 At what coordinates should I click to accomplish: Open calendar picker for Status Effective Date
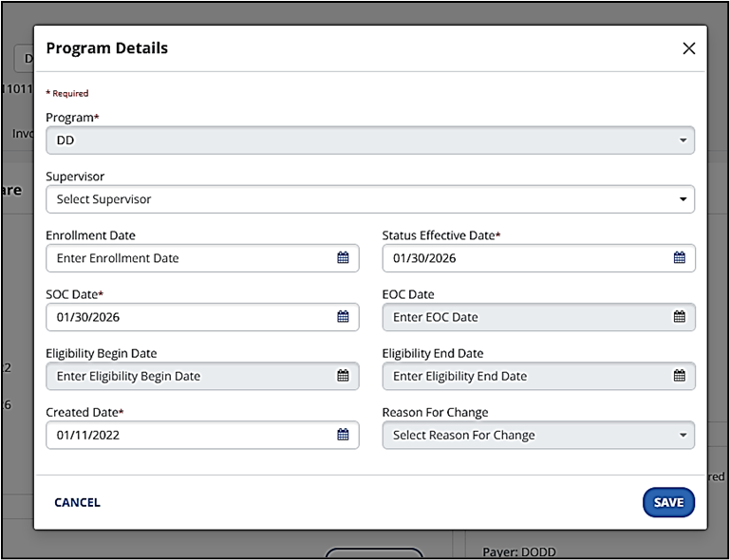(x=680, y=258)
